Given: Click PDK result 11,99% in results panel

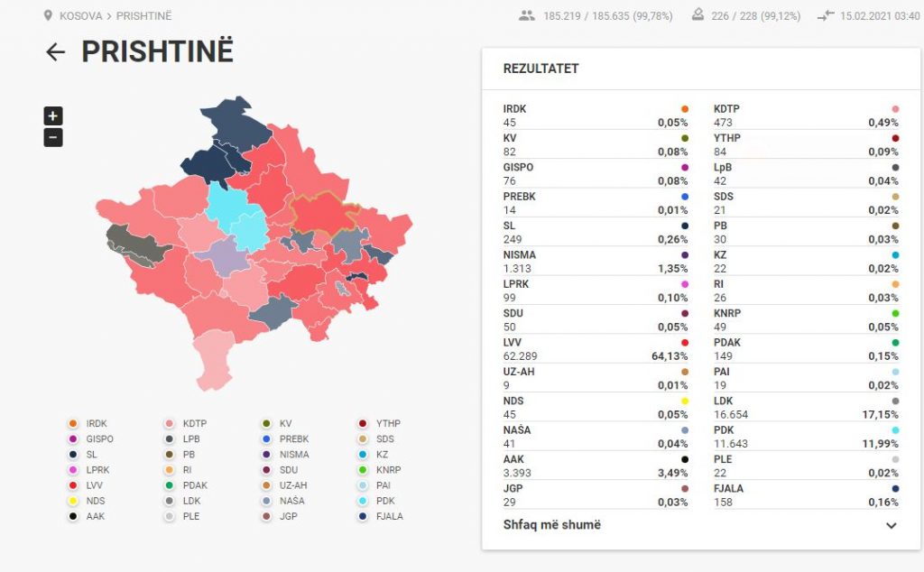Looking at the screenshot, I should (880, 444).
